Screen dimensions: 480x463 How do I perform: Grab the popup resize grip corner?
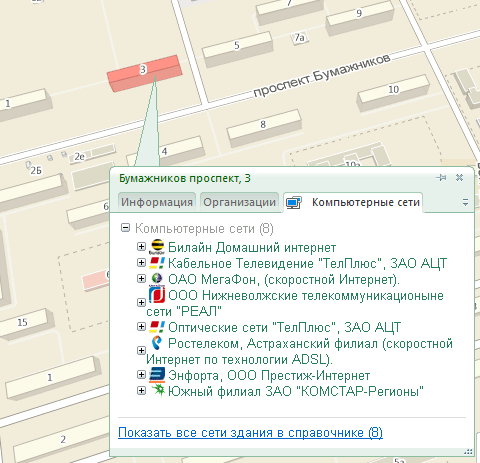(468, 452)
